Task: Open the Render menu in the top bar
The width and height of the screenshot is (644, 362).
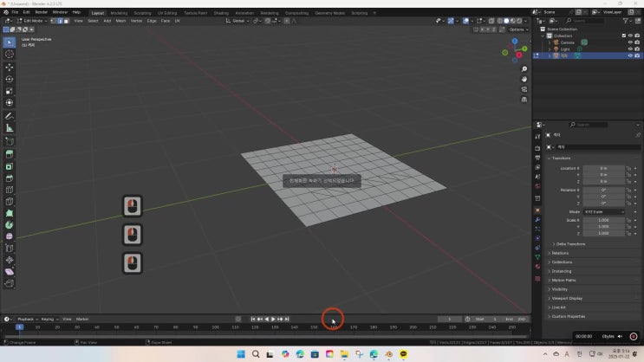Action: 43,12
